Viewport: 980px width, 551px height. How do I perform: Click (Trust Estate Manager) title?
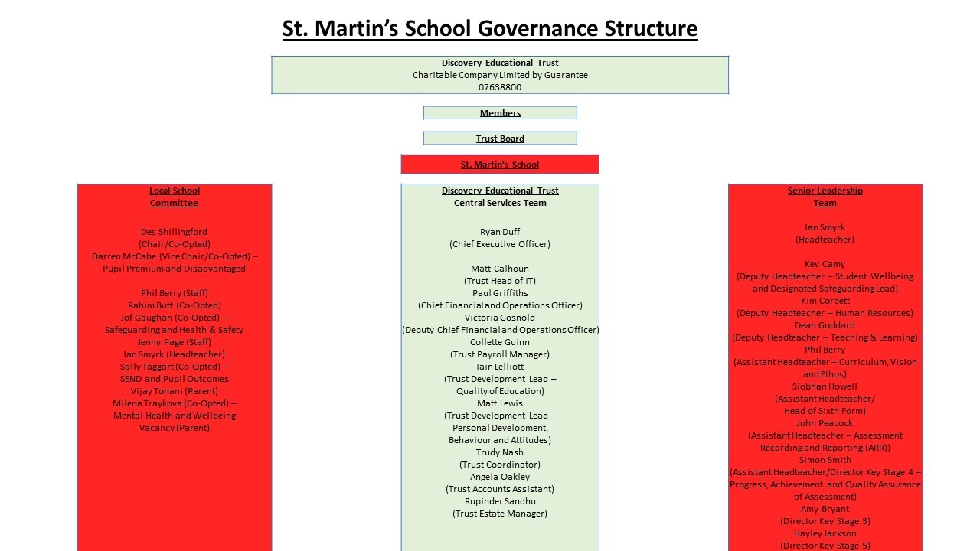[x=500, y=514]
